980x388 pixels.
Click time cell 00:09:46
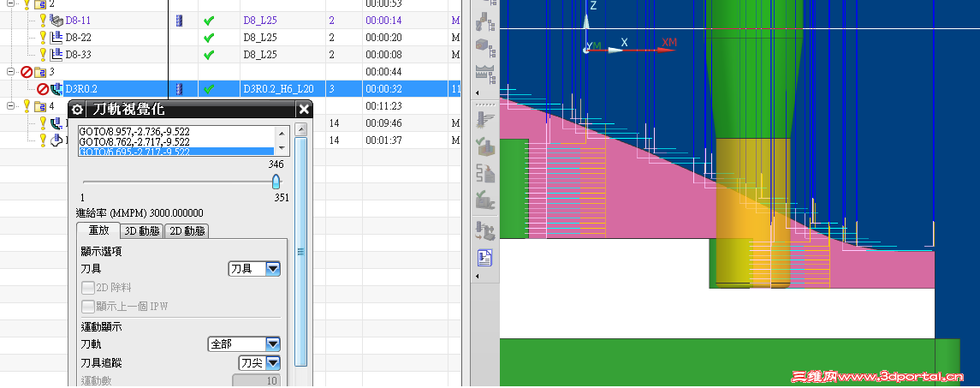pyautogui.click(x=383, y=122)
